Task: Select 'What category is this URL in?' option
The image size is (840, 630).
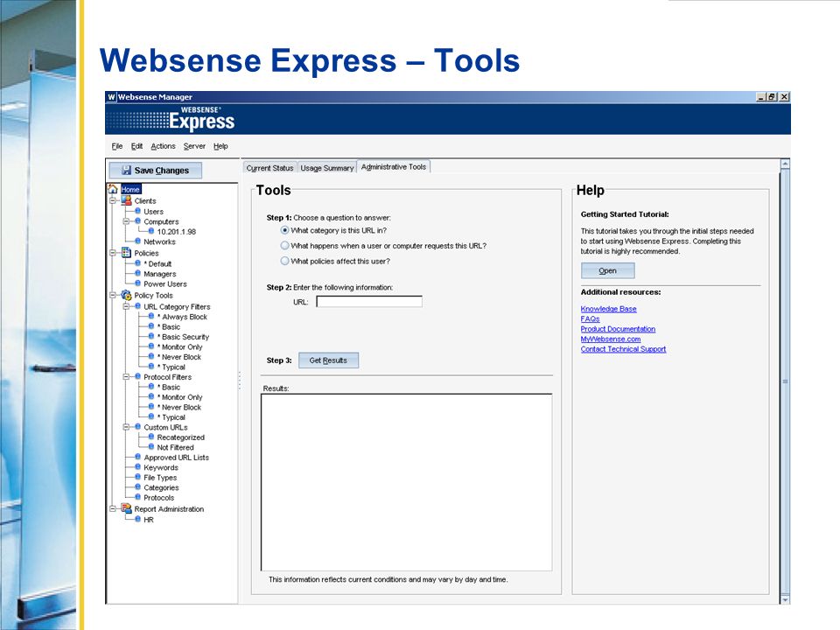Action: coord(284,230)
